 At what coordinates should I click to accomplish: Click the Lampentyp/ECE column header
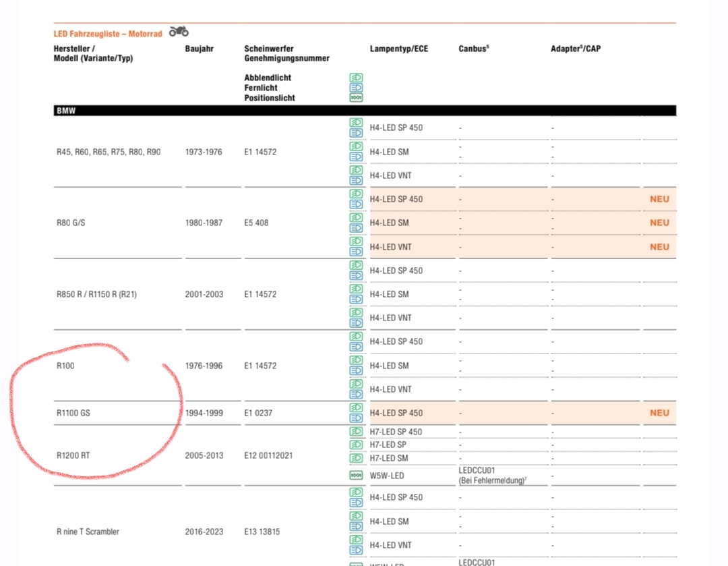point(398,49)
